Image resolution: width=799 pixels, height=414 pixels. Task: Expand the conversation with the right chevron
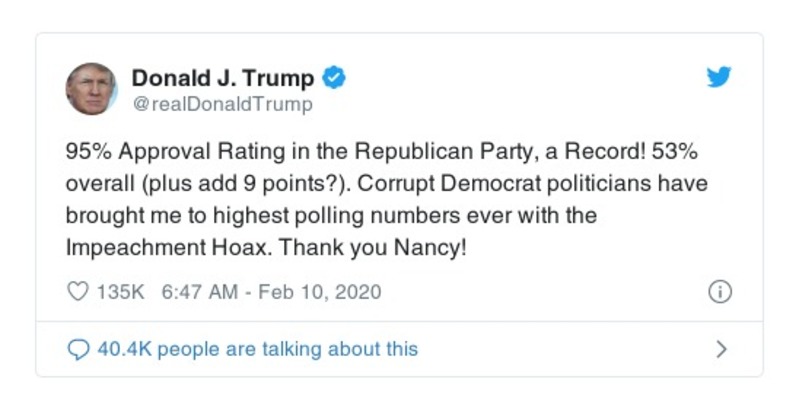[x=721, y=349]
